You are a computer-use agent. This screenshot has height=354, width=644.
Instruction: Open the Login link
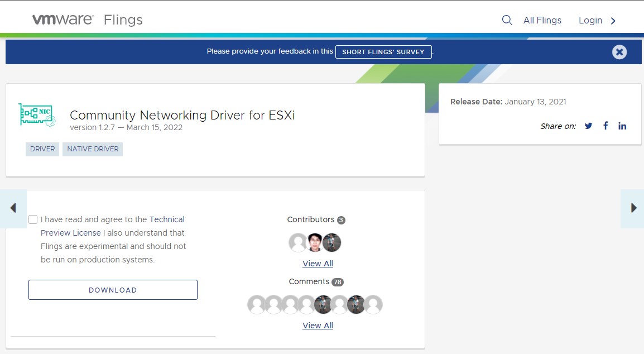point(590,20)
